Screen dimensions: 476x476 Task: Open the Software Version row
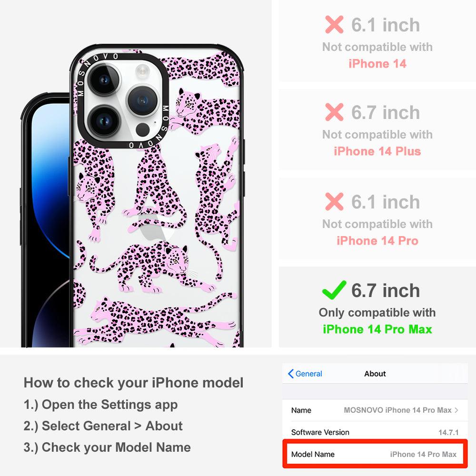(x=375, y=432)
